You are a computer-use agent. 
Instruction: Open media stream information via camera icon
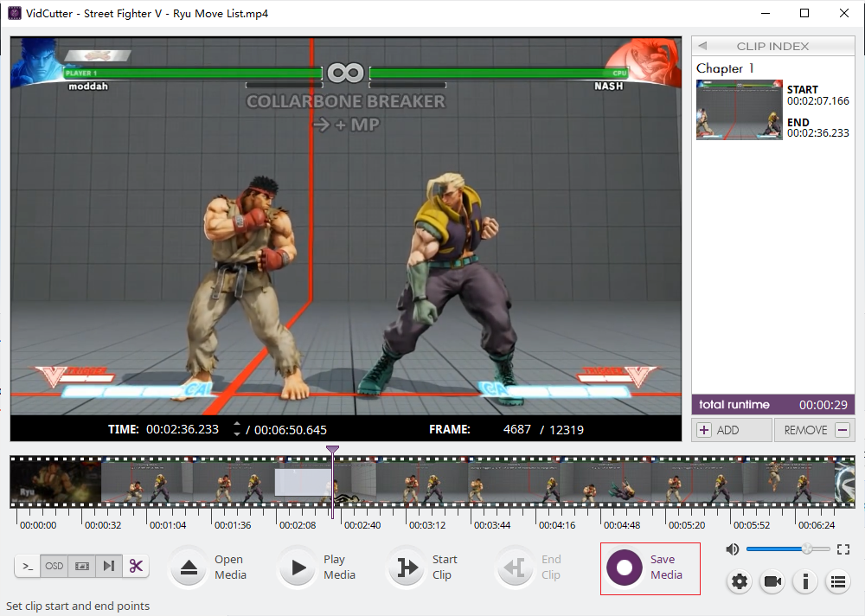772,581
